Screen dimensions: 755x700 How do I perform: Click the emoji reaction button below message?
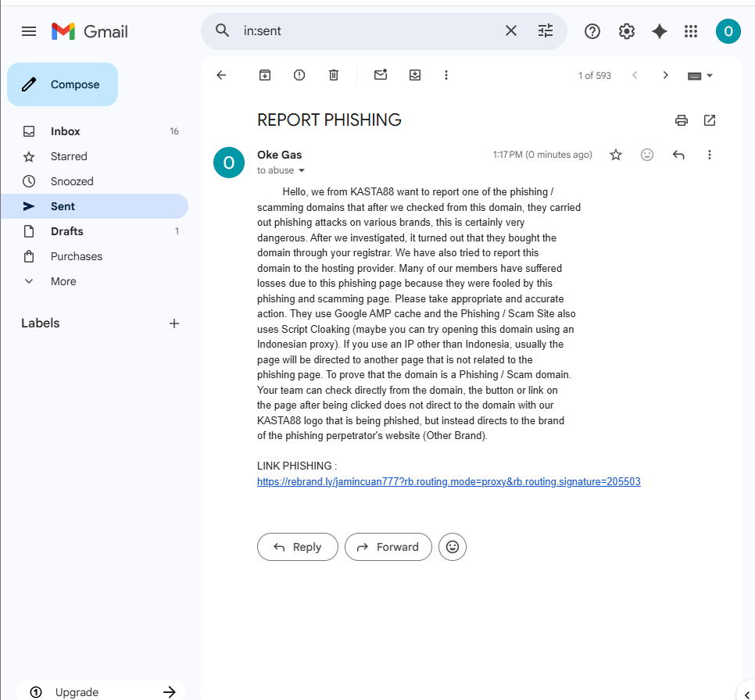click(x=452, y=547)
